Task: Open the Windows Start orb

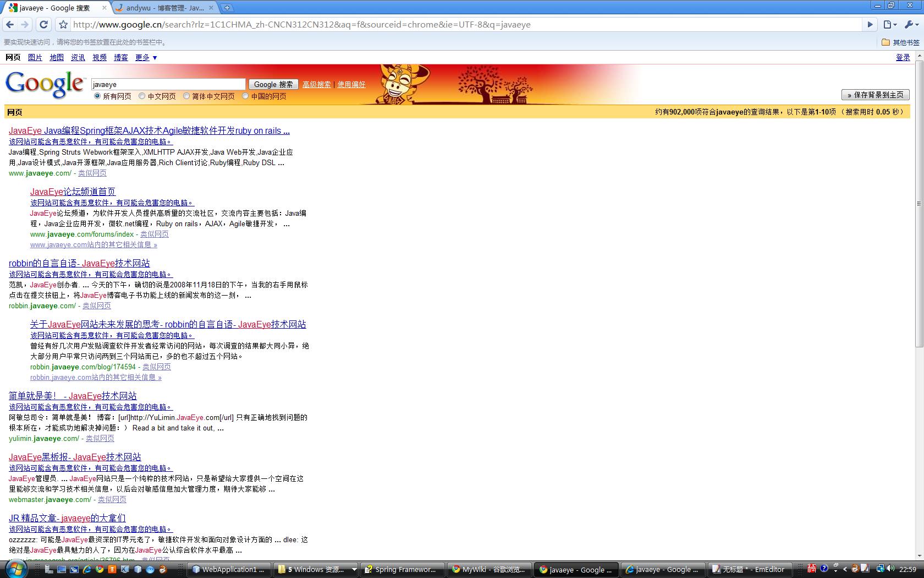Action: coord(15,569)
